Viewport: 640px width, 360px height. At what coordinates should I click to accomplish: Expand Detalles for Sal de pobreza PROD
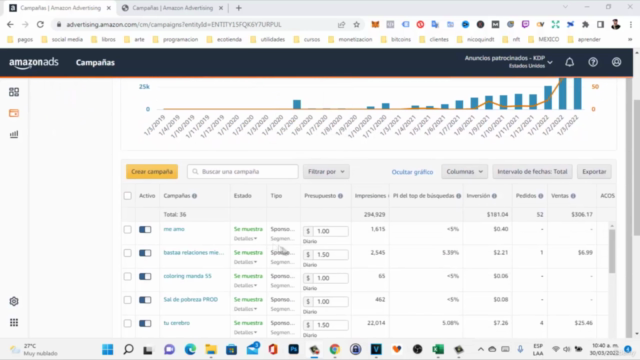point(245,309)
